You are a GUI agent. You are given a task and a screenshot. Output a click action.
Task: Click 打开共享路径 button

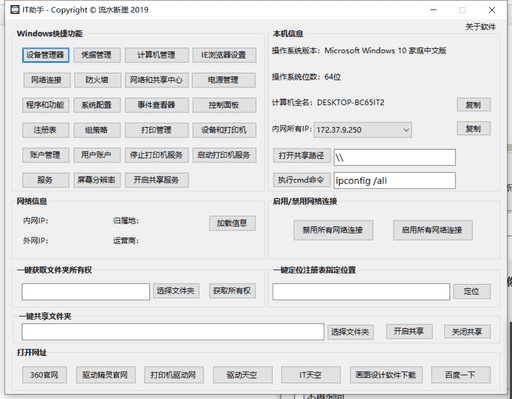point(302,156)
